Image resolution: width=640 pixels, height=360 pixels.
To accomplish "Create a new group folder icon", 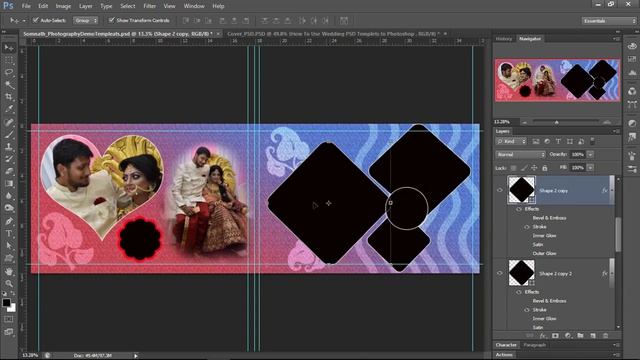I will tap(580, 336).
